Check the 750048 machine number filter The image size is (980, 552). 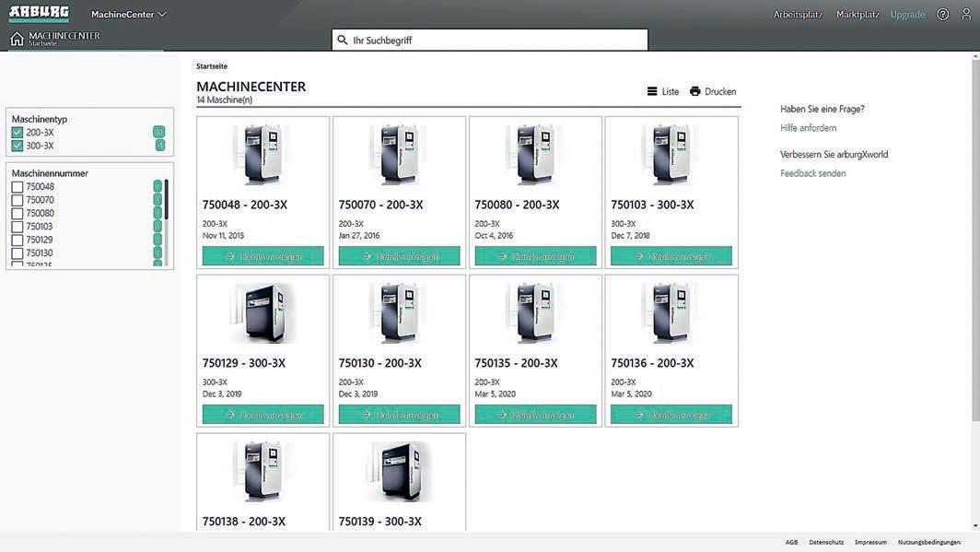pyautogui.click(x=17, y=187)
